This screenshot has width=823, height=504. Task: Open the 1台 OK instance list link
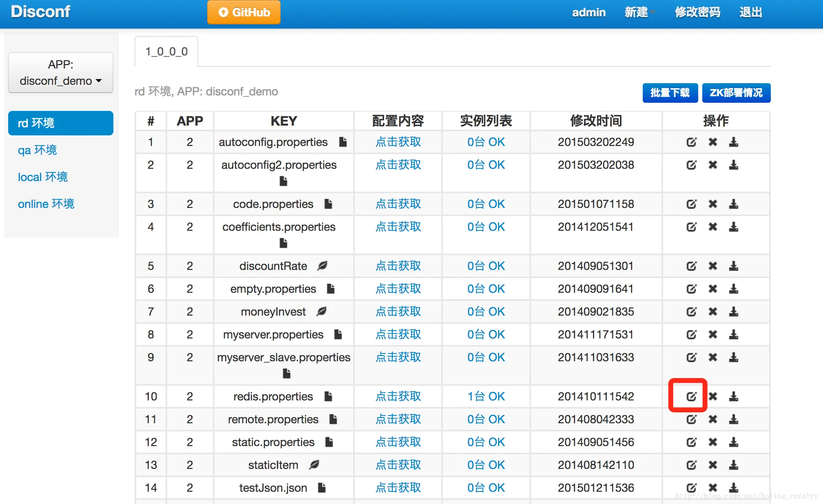tap(486, 396)
